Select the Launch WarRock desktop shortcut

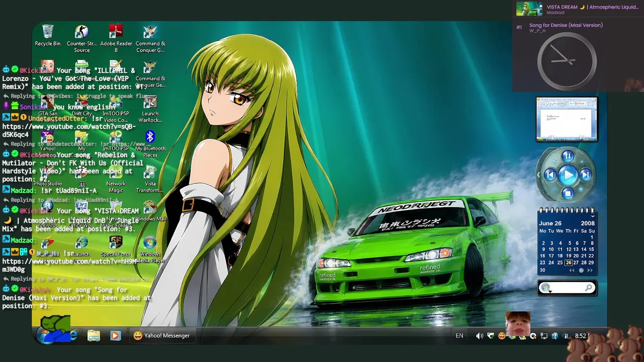(150, 109)
